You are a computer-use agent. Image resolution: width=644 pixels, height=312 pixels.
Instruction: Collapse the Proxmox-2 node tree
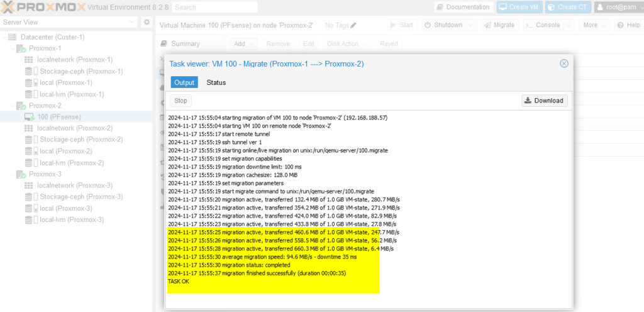pos(13,106)
